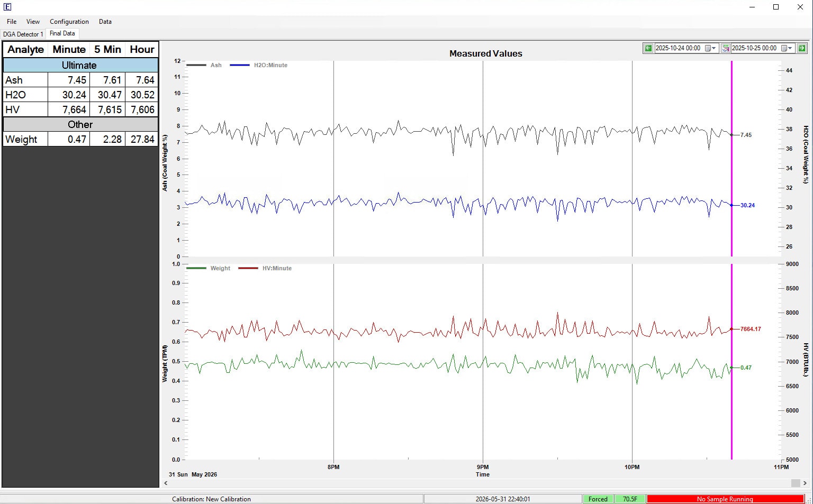The image size is (813, 504).
Task: Click the HV:Minute legend entry
Action: (x=265, y=268)
